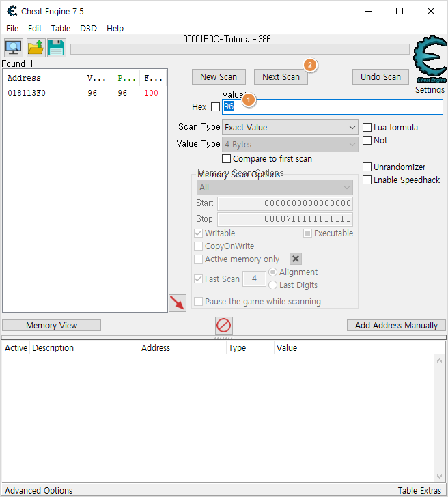
Task: Click the Description column header
Action: (84, 348)
